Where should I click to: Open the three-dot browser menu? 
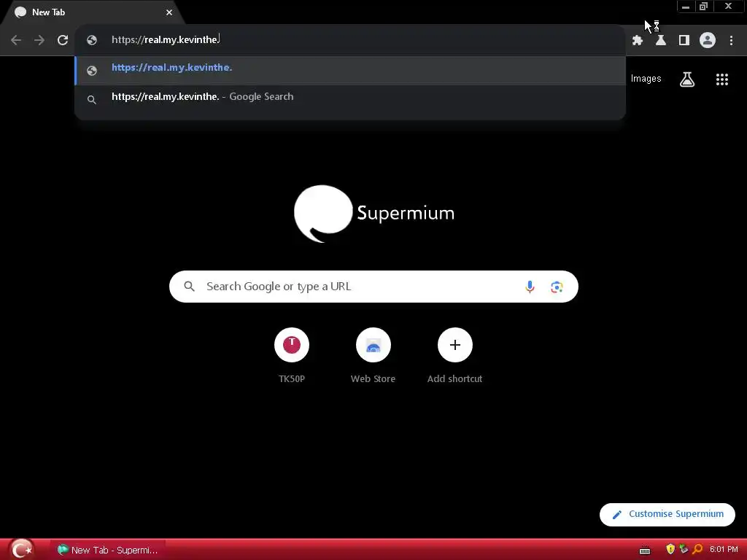(x=731, y=41)
